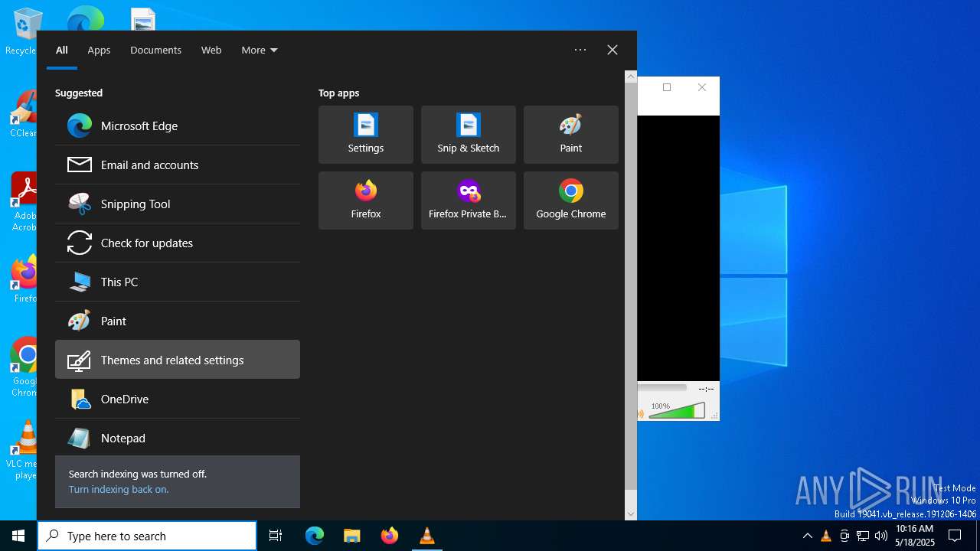Close the VLC window

coord(702,87)
